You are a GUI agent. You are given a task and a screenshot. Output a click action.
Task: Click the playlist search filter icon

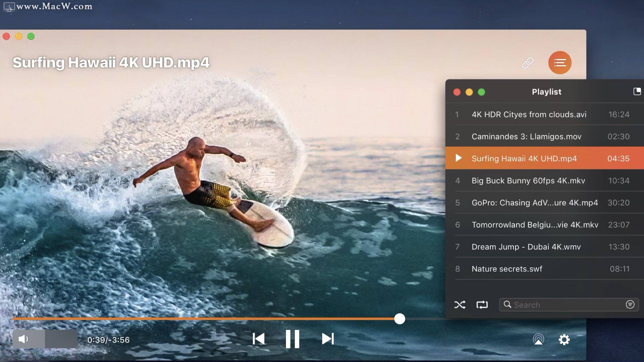(x=631, y=304)
